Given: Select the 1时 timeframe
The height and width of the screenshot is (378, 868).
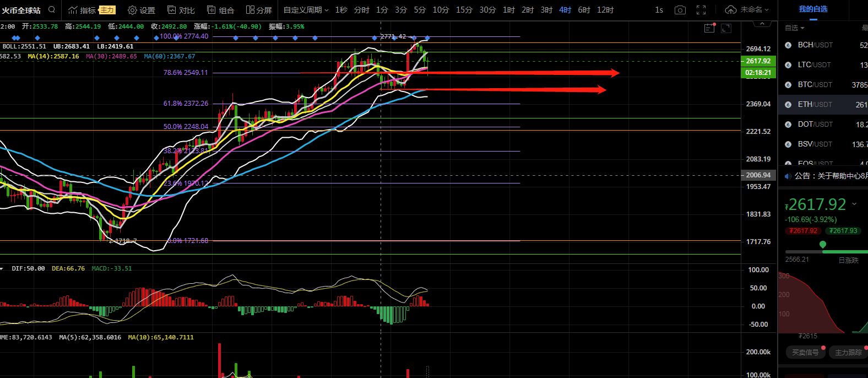Looking at the screenshot, I should [x=508, y=10].
